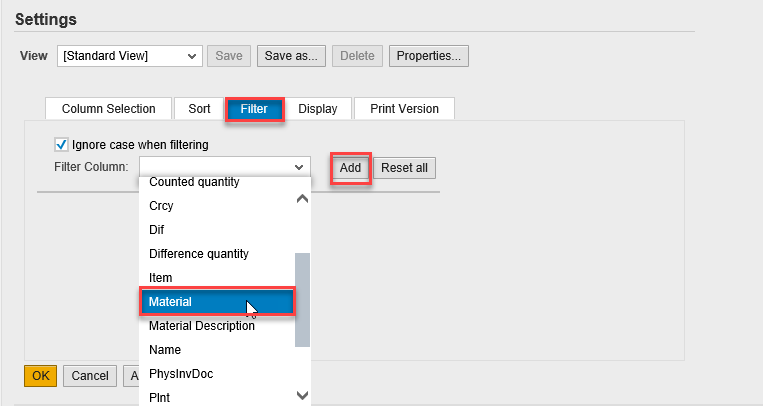Switch to the Column Selection tab

109,109
